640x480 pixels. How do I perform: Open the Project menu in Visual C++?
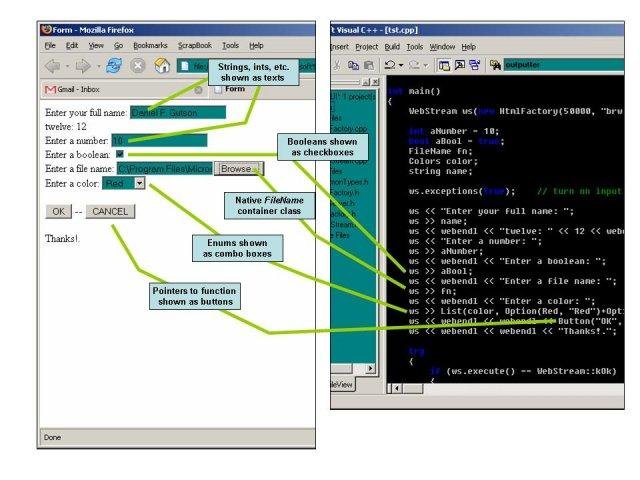click(367, 47)
